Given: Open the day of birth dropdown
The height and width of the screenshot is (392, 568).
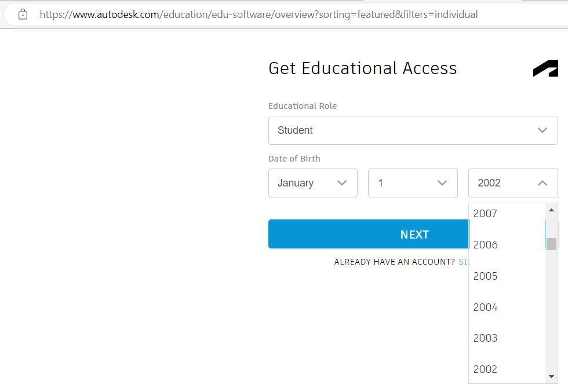Looking at the screenshot, I should tap(413, 183).
